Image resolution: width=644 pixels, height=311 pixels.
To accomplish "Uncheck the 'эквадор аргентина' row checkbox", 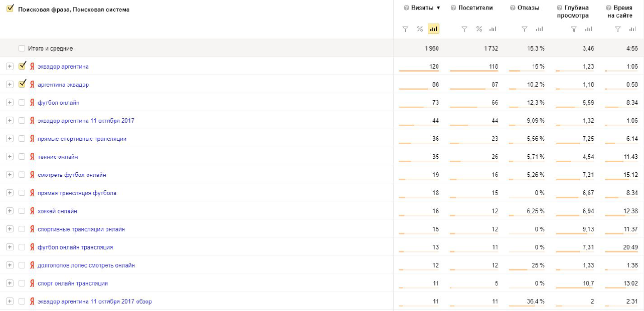I will coord(22,66).
